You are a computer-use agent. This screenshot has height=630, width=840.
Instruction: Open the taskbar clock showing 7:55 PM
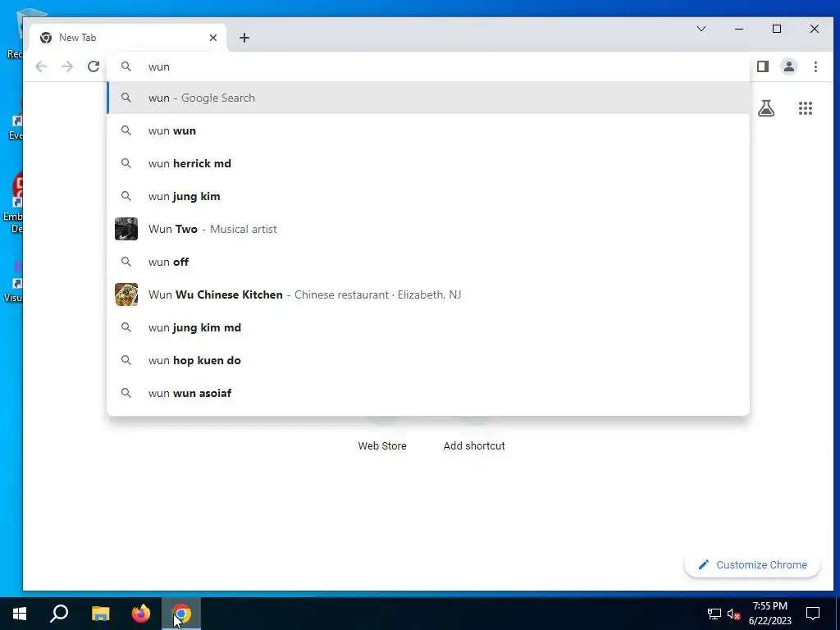tap(769, 614)
